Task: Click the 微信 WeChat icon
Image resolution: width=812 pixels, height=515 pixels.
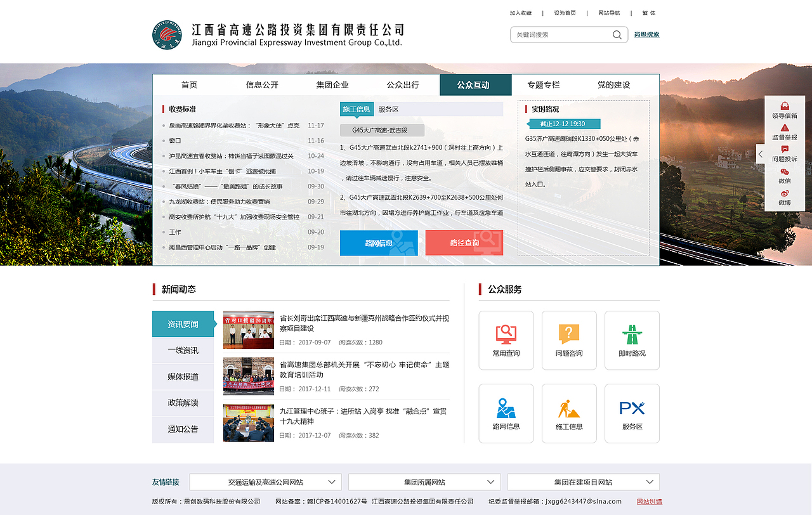Action: [x=785, y=171]
